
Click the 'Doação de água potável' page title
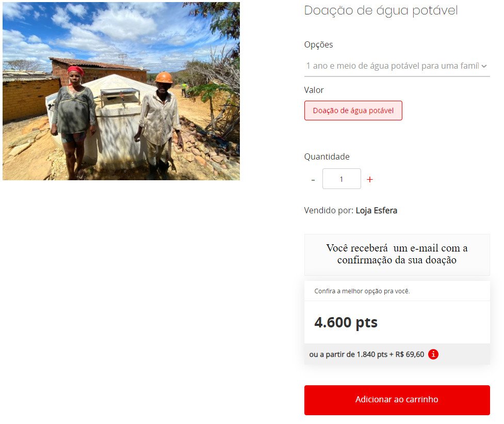pyautogui.click(x=381, y=11)
